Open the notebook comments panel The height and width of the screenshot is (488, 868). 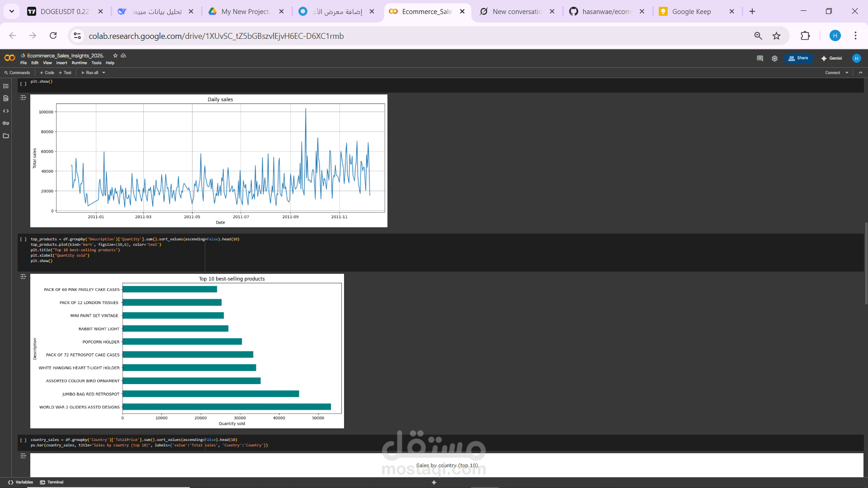coord(760,58)
